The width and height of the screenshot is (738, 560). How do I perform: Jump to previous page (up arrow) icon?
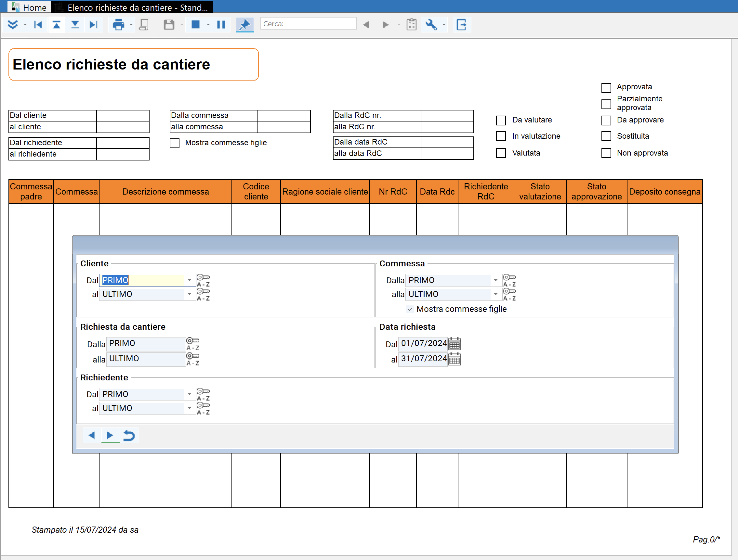(x=56, y=25)
